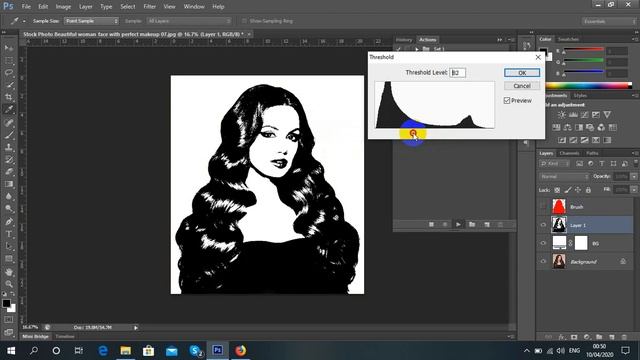This screenshot has height=360, width=640.
Task: Select the Move tool
Action: 9,48
